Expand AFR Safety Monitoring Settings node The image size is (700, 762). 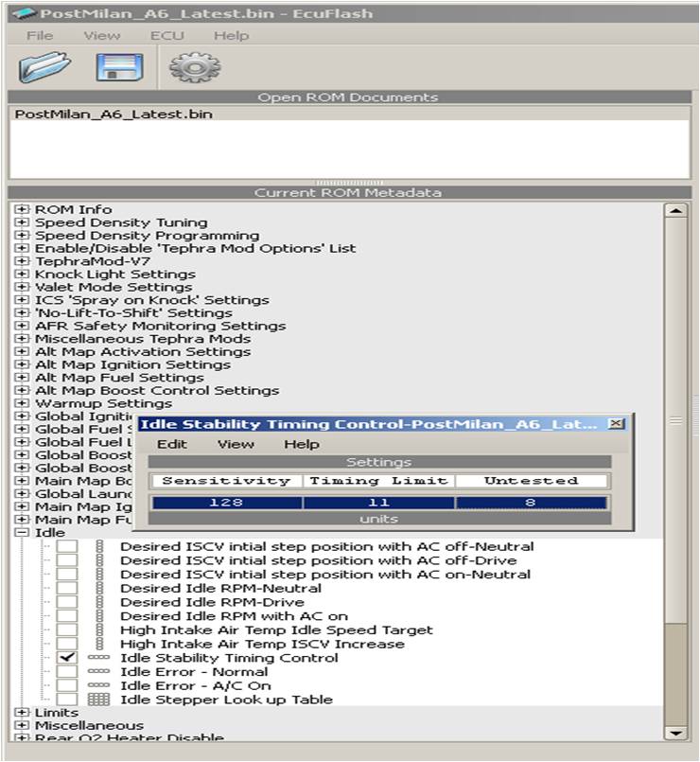(22, 326)
